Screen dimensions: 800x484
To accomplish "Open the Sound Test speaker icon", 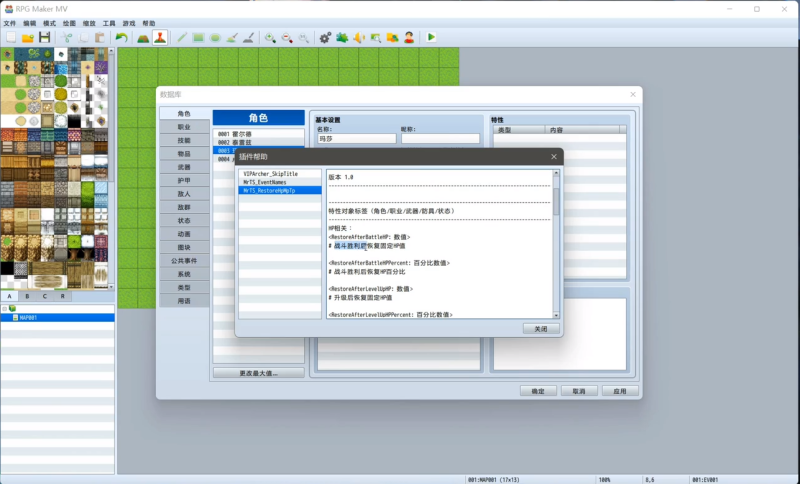I will pyautogui.click(x=359, y=37).
